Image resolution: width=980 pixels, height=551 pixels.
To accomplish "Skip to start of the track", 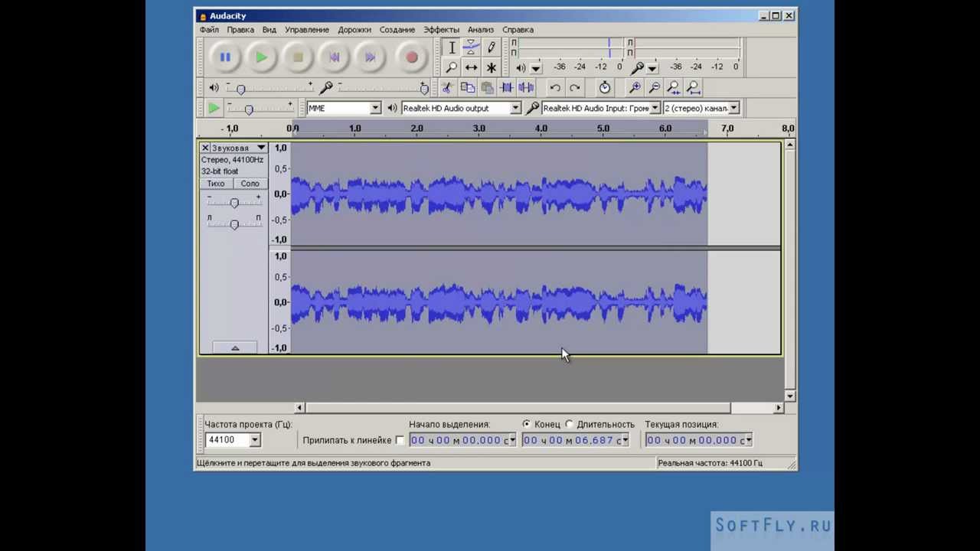I will (334, 57).
